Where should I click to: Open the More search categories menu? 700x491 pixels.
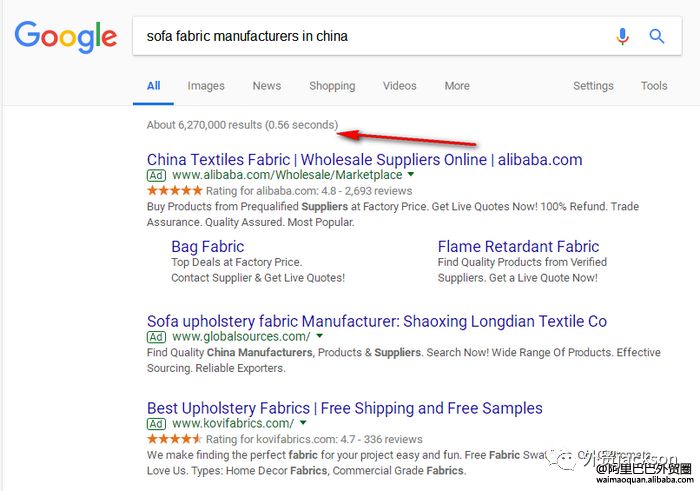click(x=457, y=86)
